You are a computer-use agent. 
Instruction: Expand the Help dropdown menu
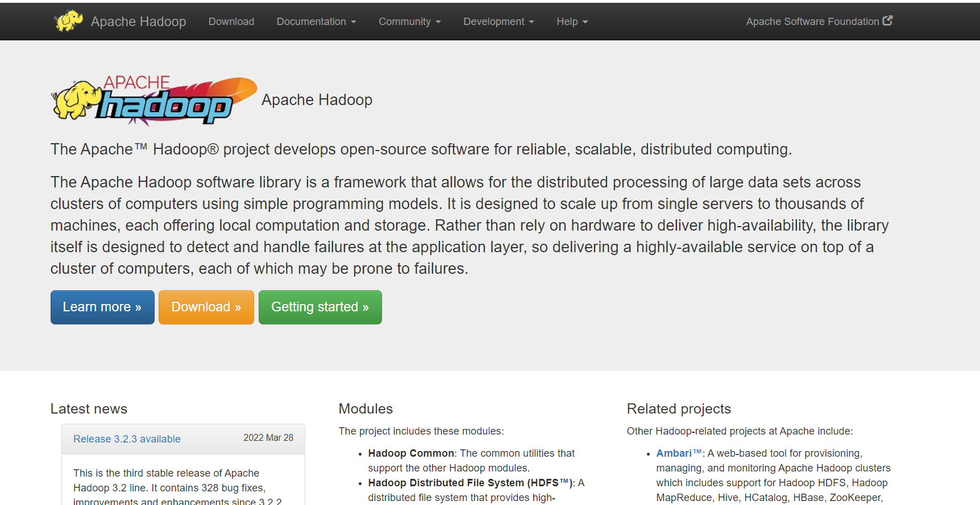[572, 22]
